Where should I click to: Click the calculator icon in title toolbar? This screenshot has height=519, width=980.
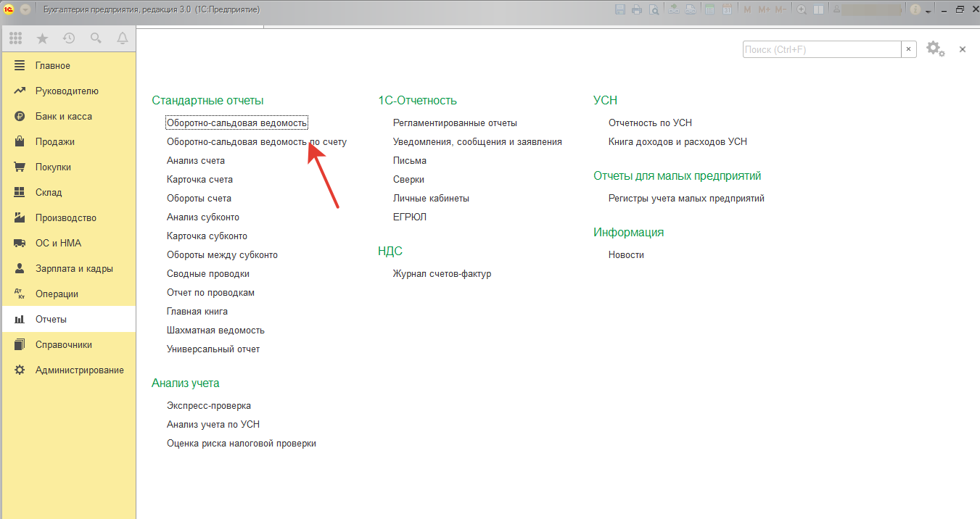click(x=709, y=9)
